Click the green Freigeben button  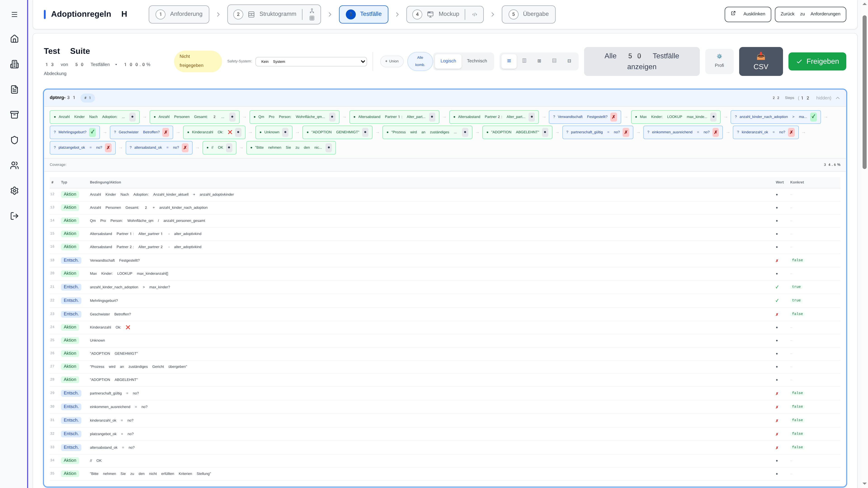coord(817,61)
